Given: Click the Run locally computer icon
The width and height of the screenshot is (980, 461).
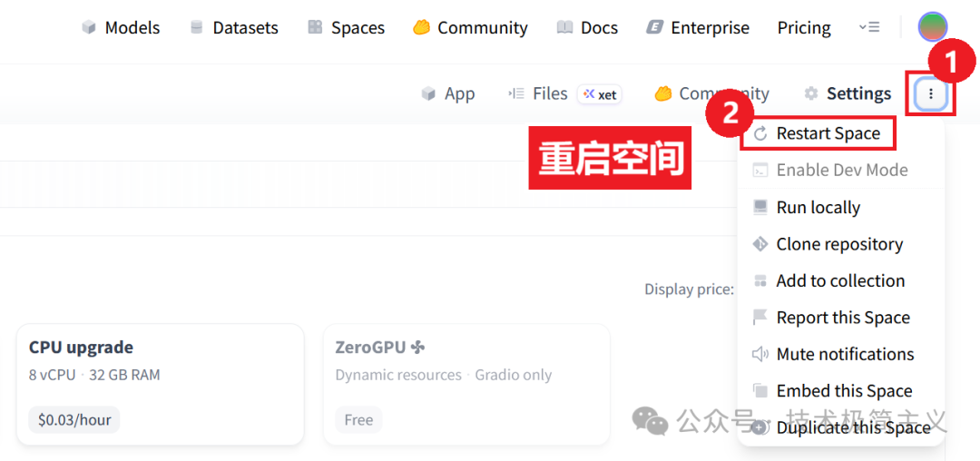Looking at the screenshot, I should coord(760,208).
